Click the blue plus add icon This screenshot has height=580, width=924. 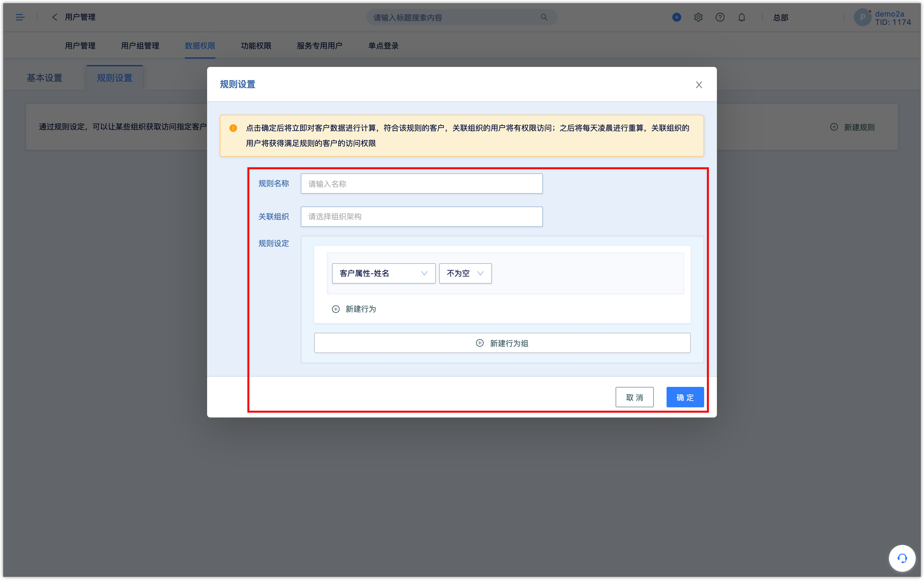click(x=676, y=17)
